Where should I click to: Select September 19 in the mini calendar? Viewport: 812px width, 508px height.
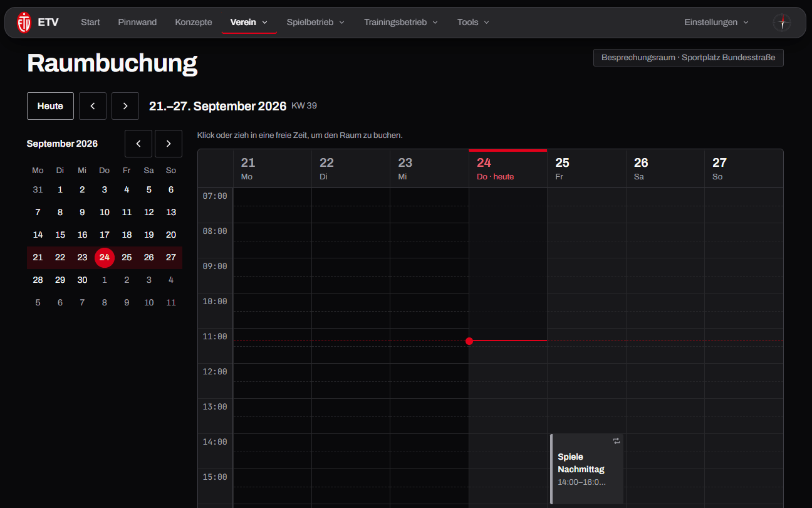tap(148, 235)
